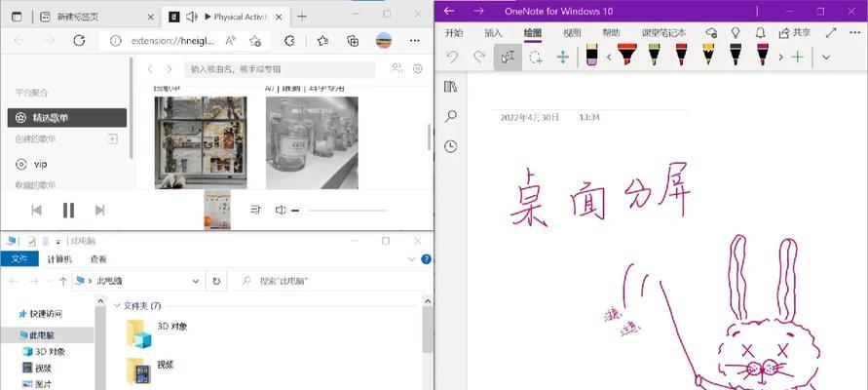
Task: Add this page to favorites
Action: tap(255, 40)
